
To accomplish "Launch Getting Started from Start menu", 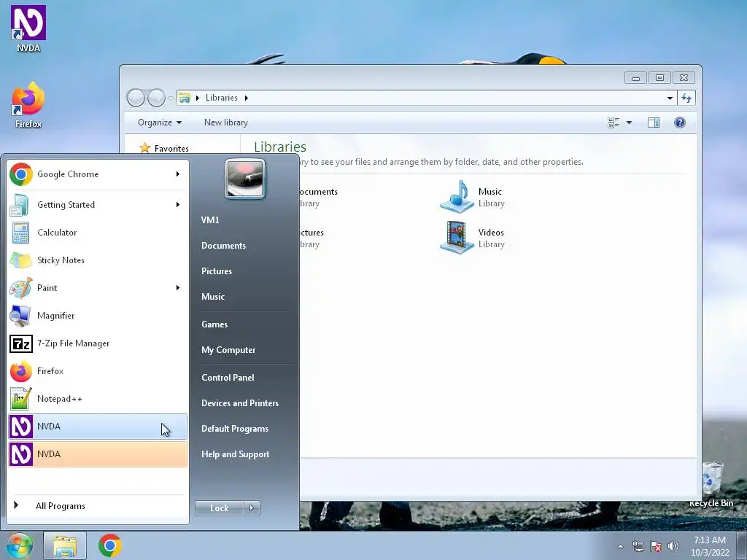I will click(x=98, y=205).
